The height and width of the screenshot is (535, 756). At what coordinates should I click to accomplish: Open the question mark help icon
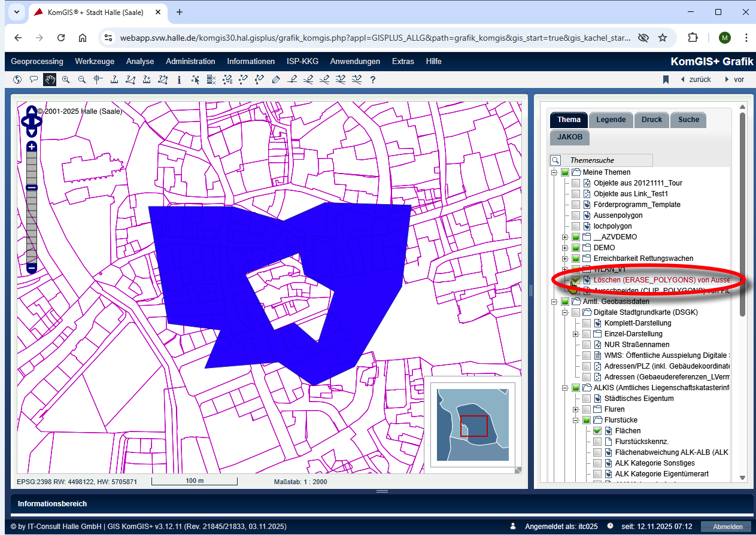tap(373, 80)
